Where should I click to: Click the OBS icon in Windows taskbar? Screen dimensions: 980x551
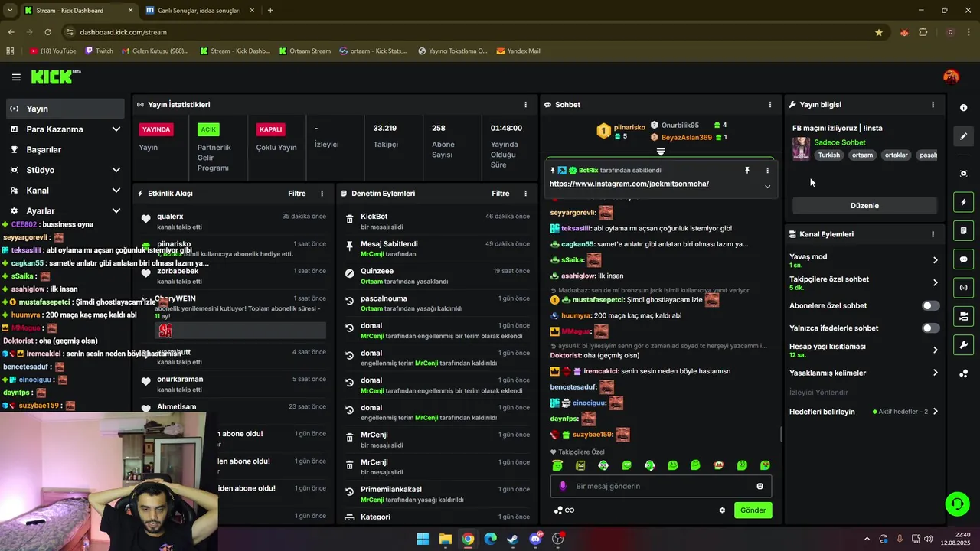pos(558,539)
